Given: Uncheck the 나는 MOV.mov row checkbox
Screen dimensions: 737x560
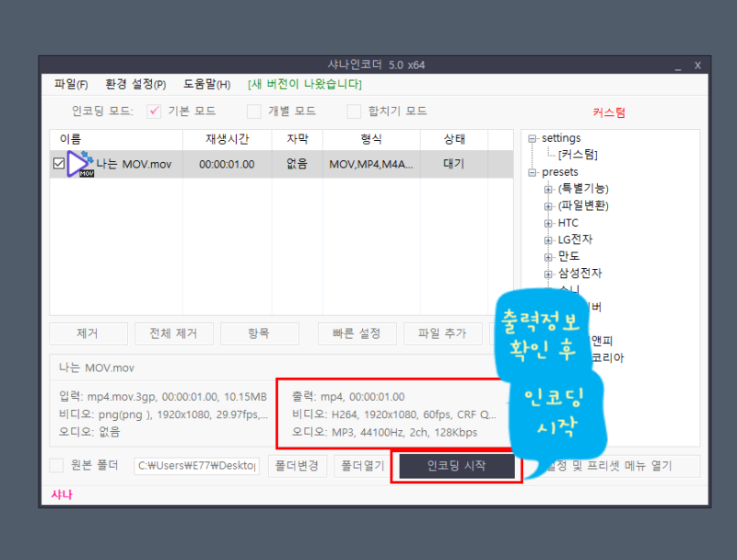Looking at the screenshot, I should [59, 164].
